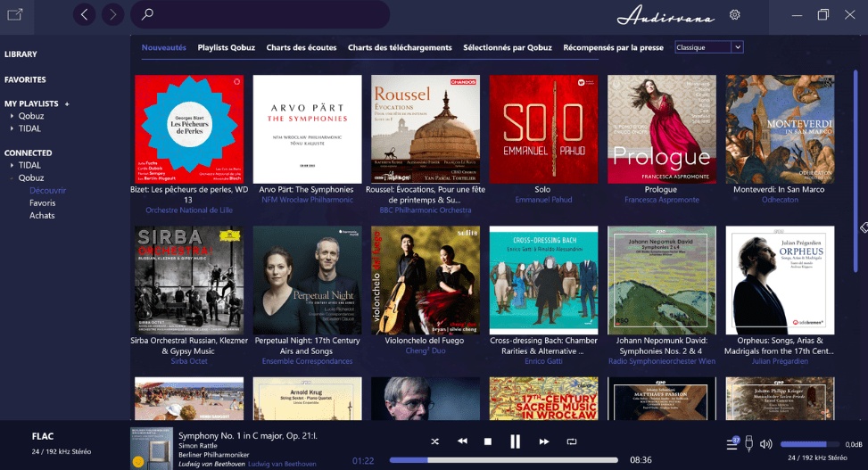Open the Audirvana settings gear
The width and height of the screenshot is (868, 470).
click(x=735, y=14)
